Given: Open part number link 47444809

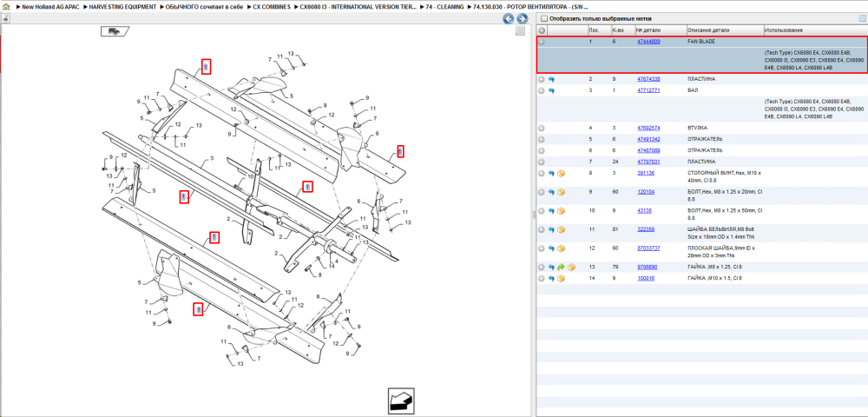Looking at the screenshot, I should 648,42.
